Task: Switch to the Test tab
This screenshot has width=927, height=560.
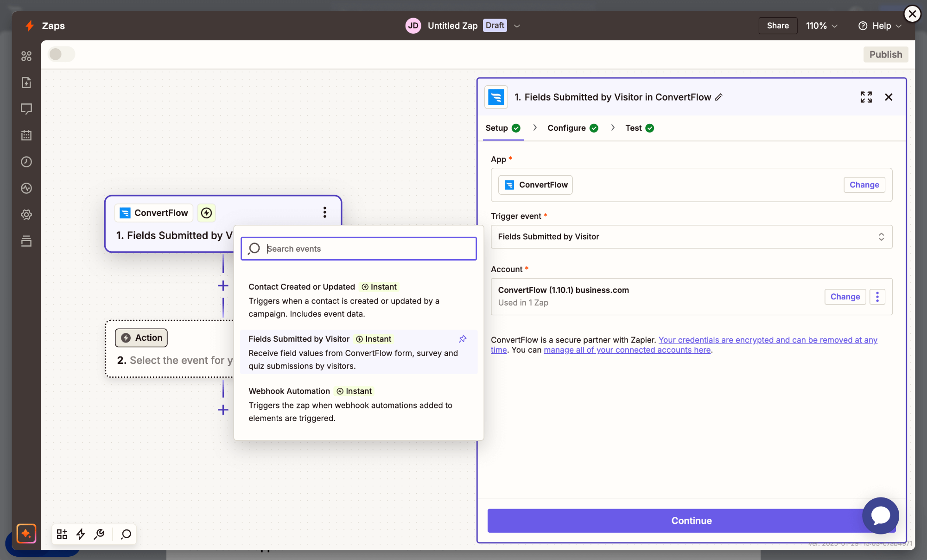Action: (640, 128)
